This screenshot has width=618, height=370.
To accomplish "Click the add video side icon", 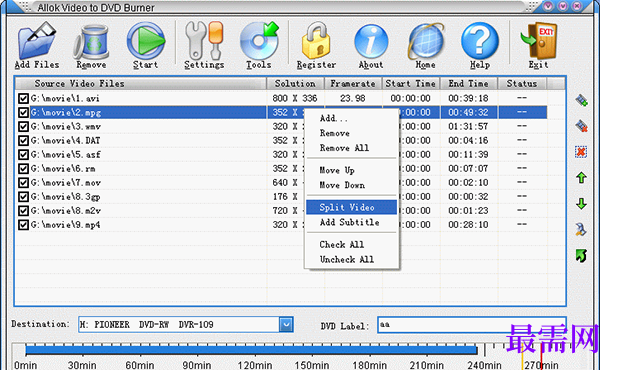I will coord(581,100).
